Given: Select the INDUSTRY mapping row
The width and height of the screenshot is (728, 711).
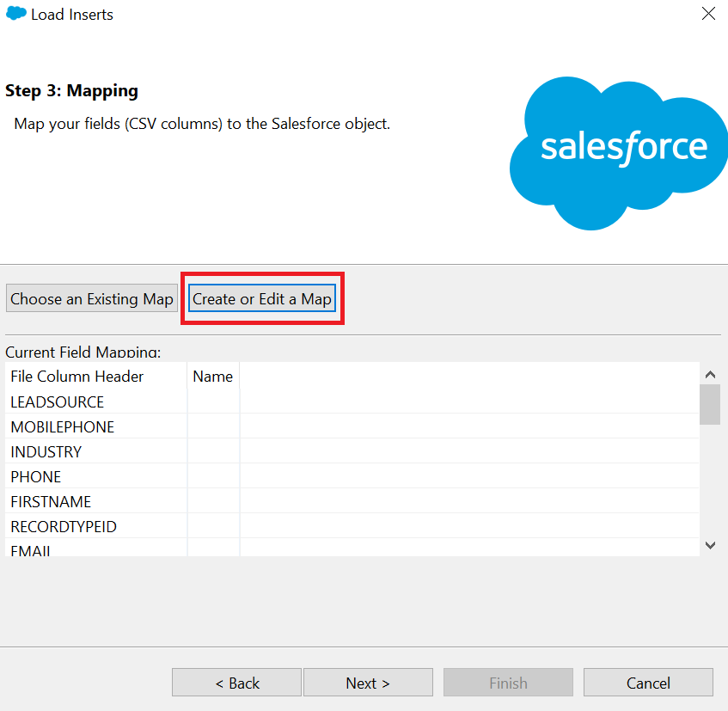Looking at the screenshot, I should pyautogui.click(x=352, y=452).
